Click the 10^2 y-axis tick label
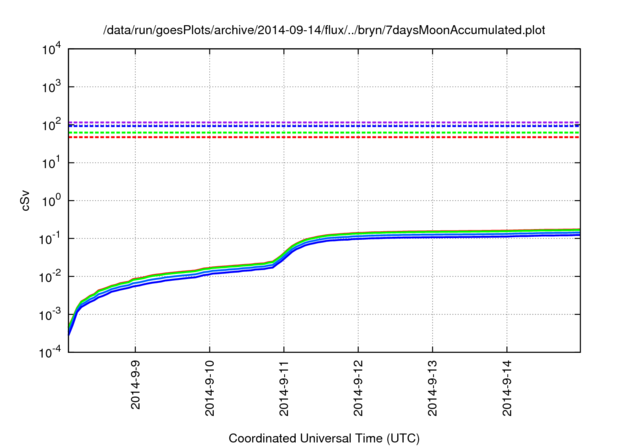Viewport: 640px width, 448px height. (x=52, y=125)
